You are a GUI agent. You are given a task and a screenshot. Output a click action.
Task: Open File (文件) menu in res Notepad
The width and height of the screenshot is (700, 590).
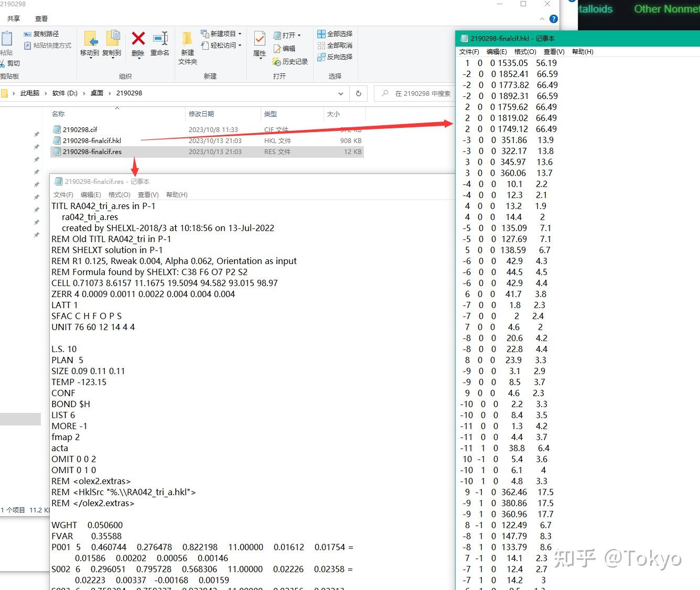[63, 195]
